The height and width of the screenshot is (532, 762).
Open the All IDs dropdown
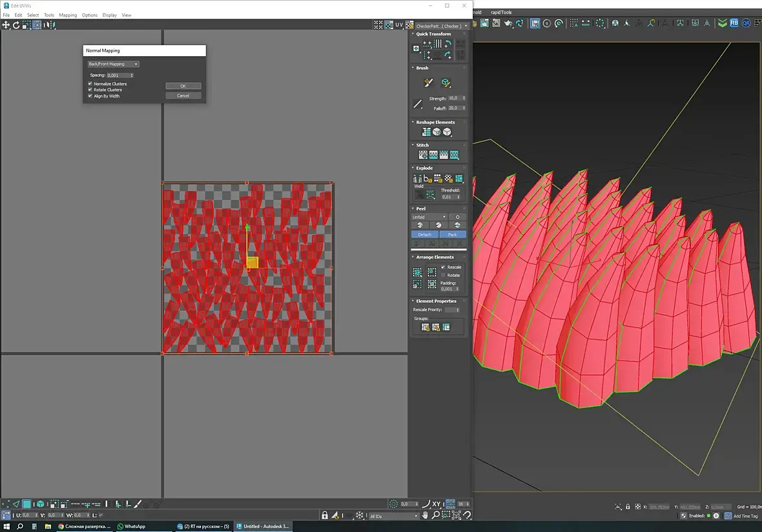394,516
